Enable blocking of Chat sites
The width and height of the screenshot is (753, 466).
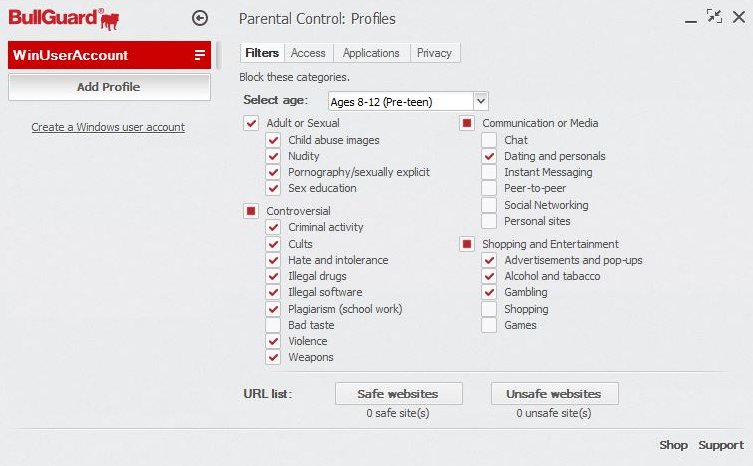(489, 140)
